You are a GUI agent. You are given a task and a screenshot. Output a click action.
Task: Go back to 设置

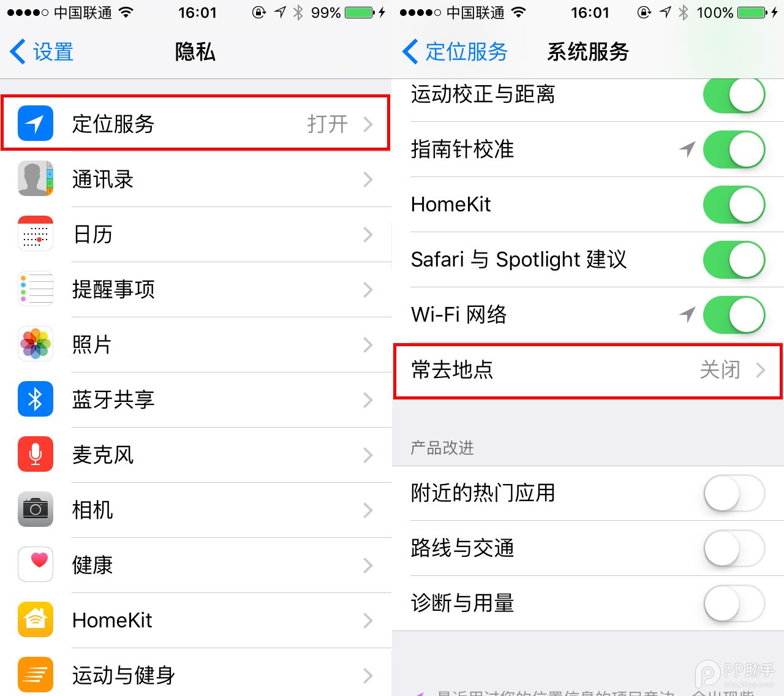pyautogui.click(x=42, y=52)
